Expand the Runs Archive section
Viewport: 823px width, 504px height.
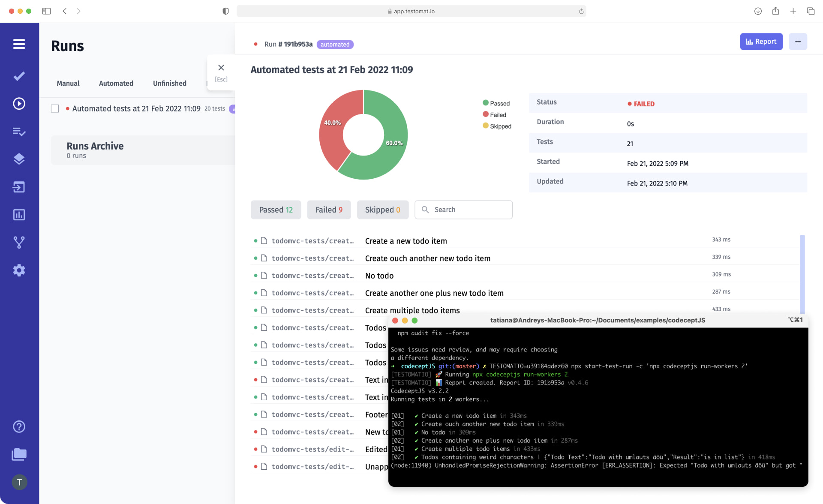95,146
